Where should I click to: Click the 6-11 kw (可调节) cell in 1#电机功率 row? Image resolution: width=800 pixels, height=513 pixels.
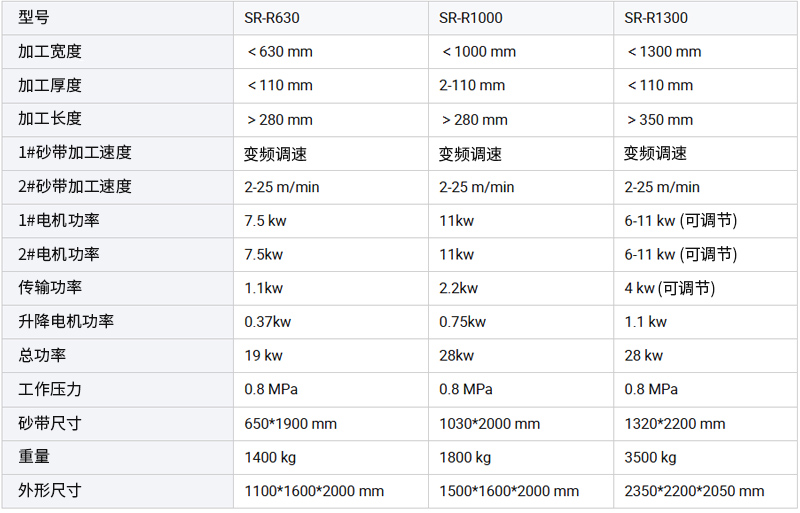pos(706,221)
